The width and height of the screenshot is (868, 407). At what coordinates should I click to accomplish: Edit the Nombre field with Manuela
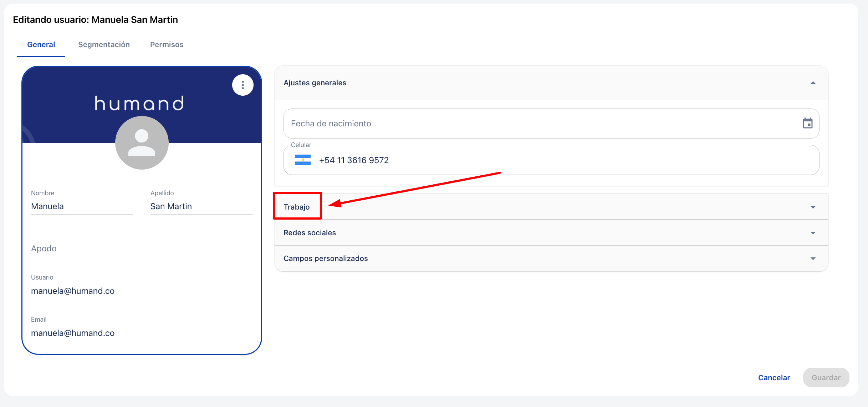pos(82,206)
